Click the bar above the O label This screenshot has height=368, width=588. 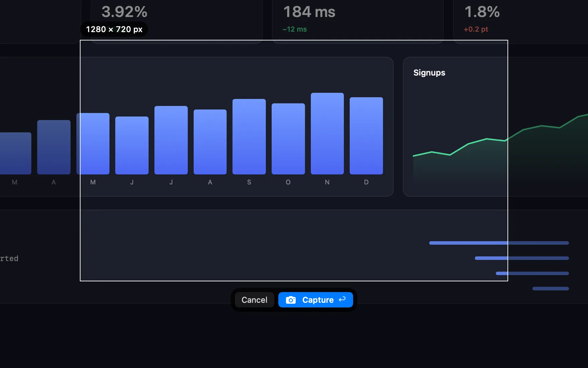point(288,139)
